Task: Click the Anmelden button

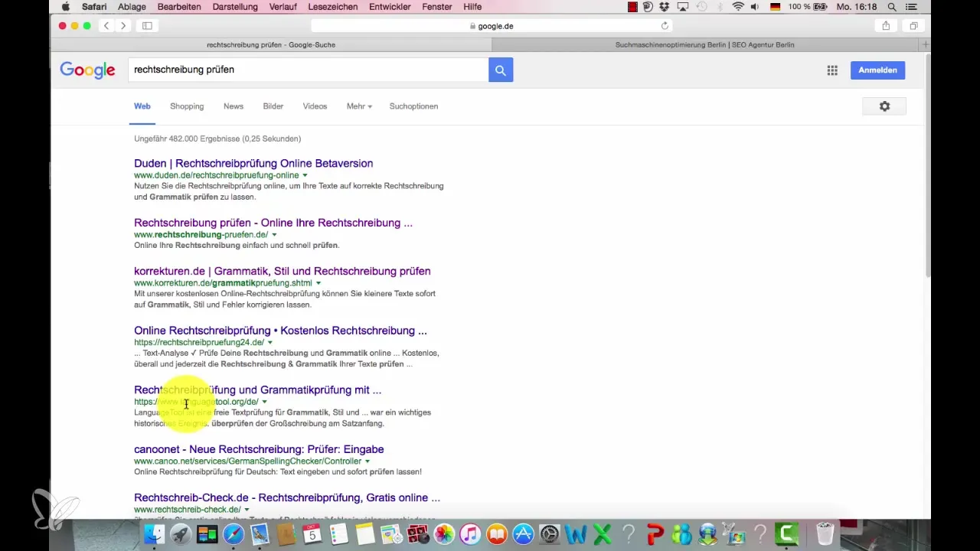Action: tap(878, 70)
